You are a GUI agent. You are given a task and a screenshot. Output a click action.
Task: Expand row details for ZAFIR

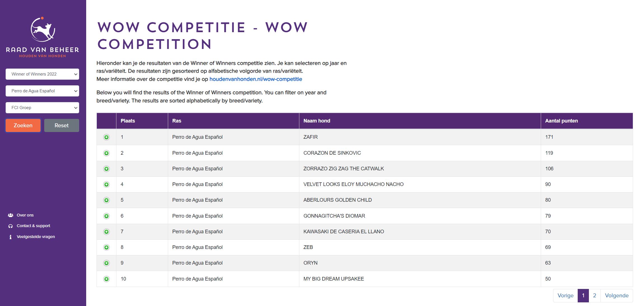[106, 137]
